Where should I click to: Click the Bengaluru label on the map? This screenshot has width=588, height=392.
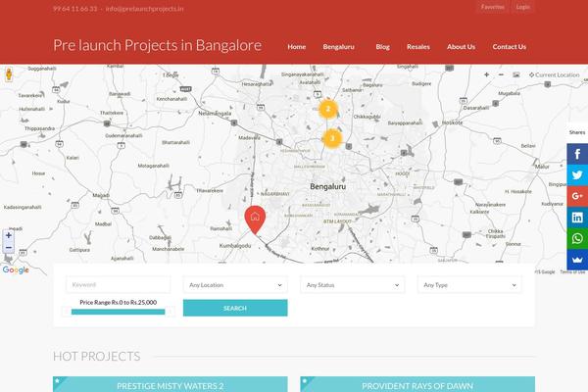327,186
